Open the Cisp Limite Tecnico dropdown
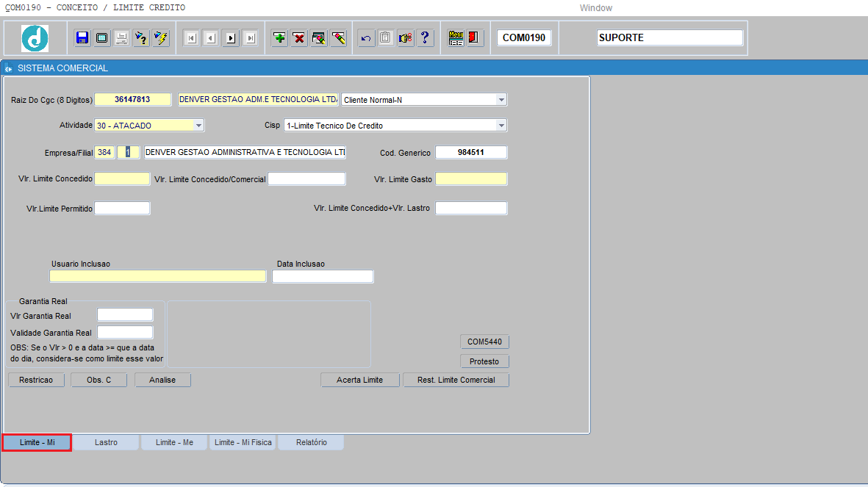Screen dimensions: 868x487 click(501, 126)
